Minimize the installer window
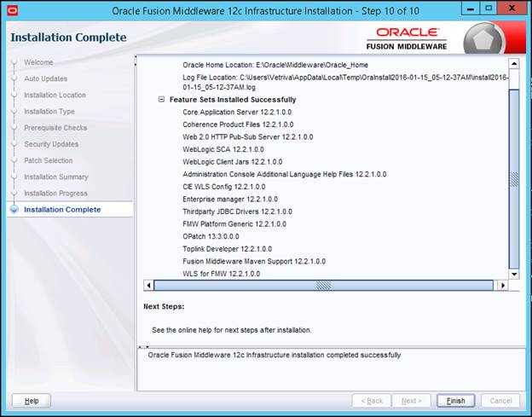Image resolution: width=532 pixels, height=417 pixels. [471, 9]
